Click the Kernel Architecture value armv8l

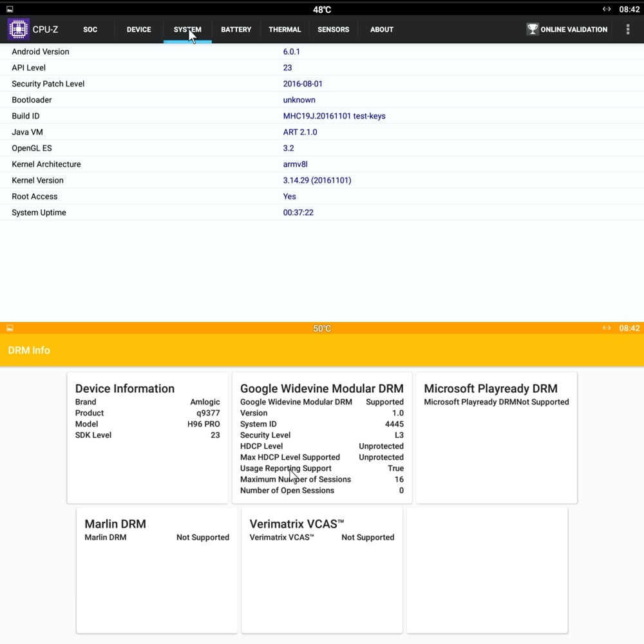pos(295,164)
